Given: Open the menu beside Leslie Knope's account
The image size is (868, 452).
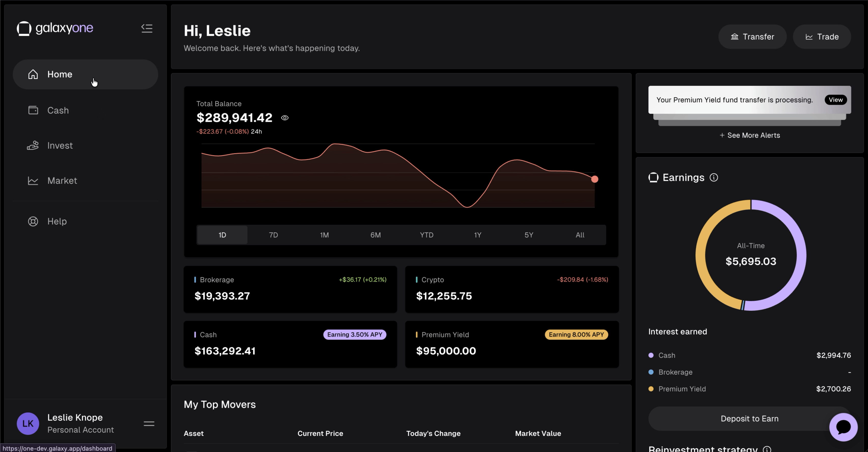Looking at the screenshot, I should [x=149, y=423].
